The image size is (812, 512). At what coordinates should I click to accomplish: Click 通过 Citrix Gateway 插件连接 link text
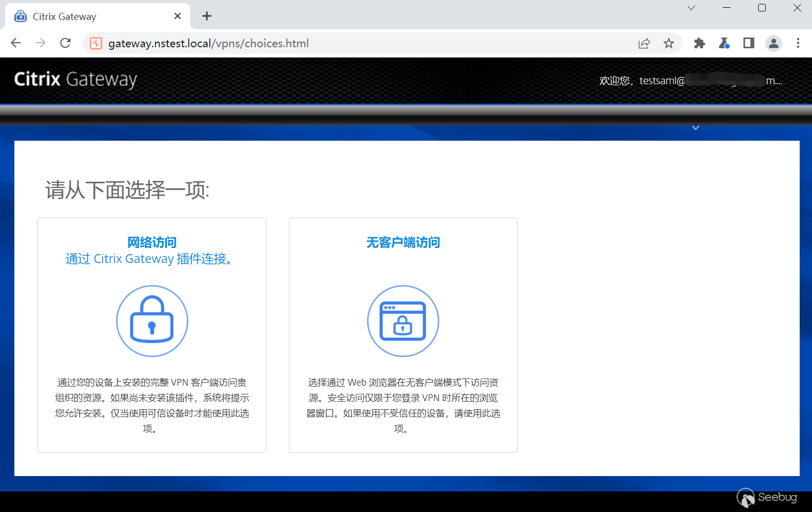[149, 259]
